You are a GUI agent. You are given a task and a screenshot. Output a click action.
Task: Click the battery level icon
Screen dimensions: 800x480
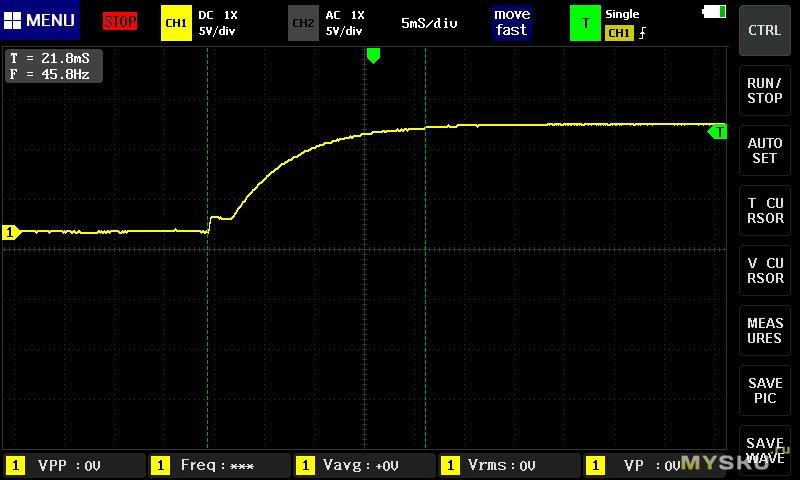tap(715, 12)
